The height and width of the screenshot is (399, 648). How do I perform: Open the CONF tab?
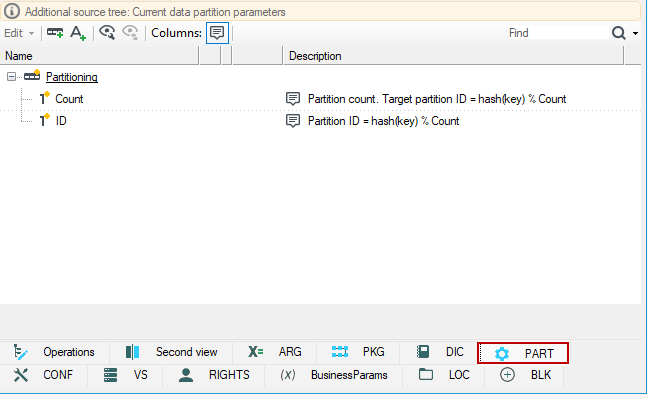[x=43, y=375]
